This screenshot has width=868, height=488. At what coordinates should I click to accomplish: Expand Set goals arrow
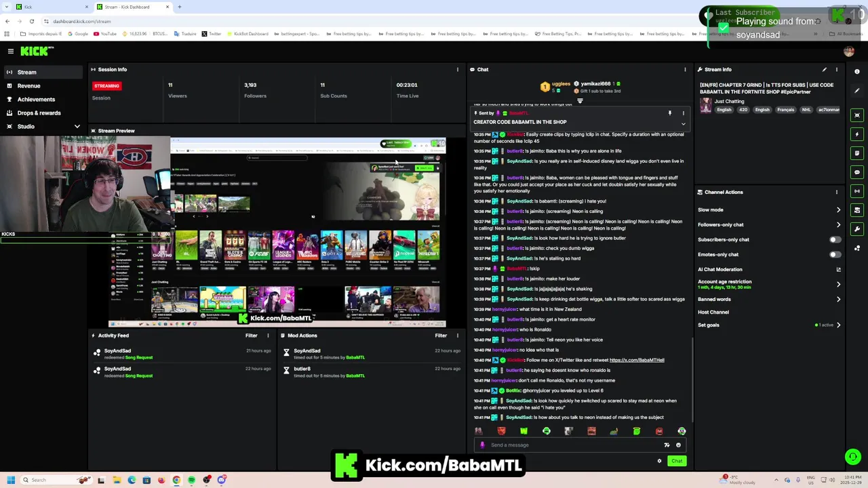pos(838,325)
